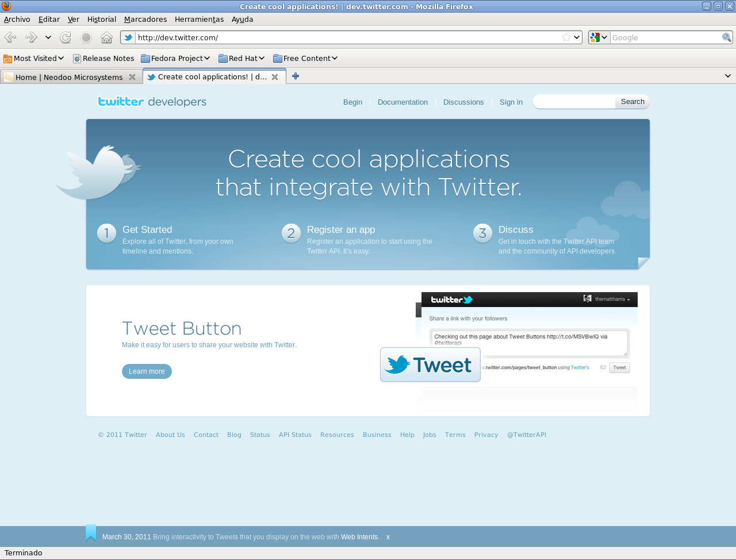Open the Ayuda menu

click(x=242, y=19)
